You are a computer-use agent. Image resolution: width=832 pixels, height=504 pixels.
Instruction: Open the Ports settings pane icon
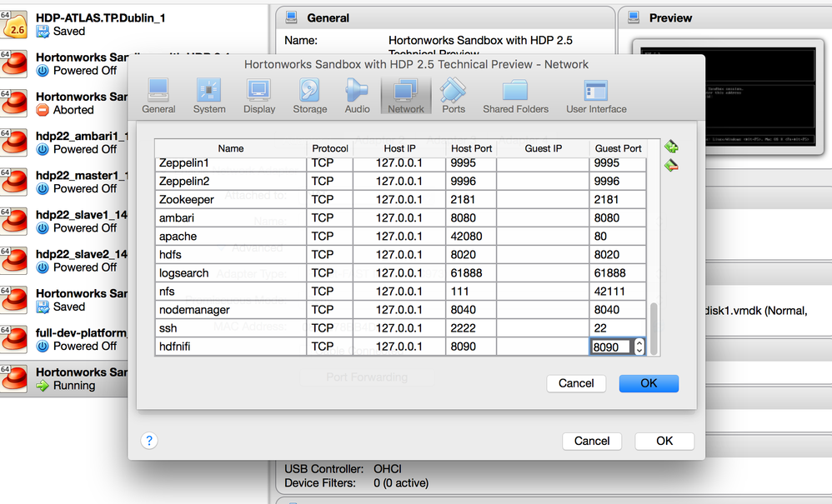454,96
